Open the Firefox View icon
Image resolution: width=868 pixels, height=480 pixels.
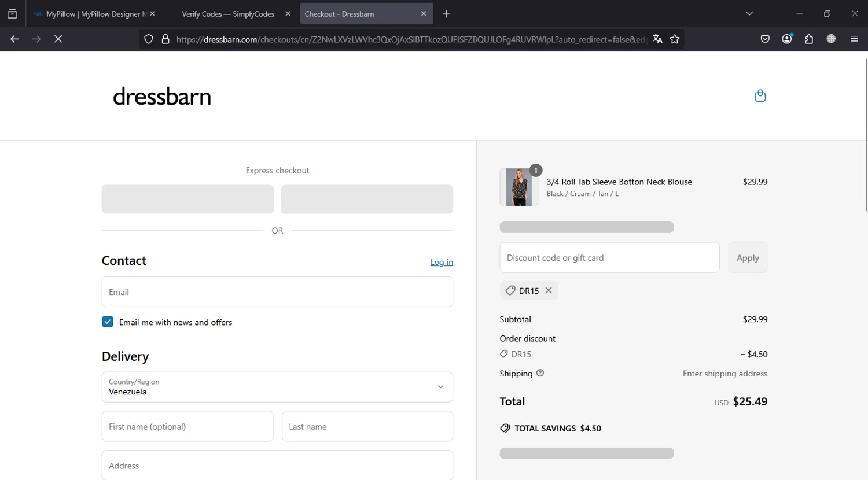[12, 13]
